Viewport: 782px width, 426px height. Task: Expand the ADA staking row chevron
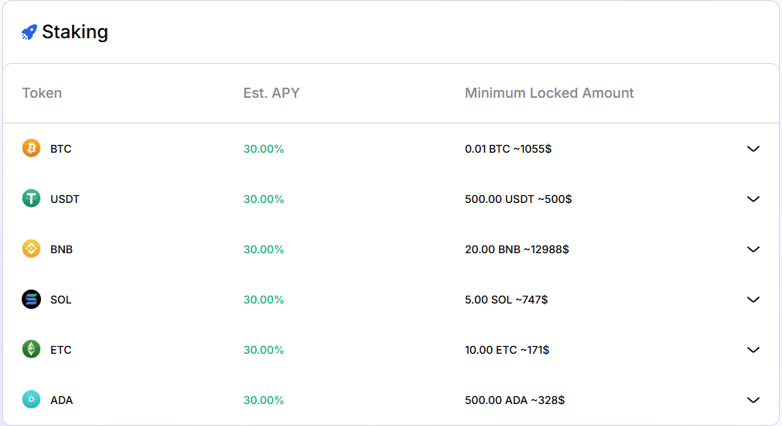click(x=753, y=400)
